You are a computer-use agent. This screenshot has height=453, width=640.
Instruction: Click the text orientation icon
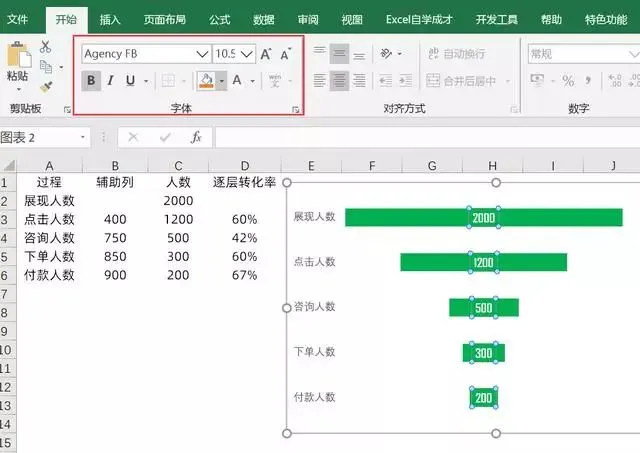point(386,53)
